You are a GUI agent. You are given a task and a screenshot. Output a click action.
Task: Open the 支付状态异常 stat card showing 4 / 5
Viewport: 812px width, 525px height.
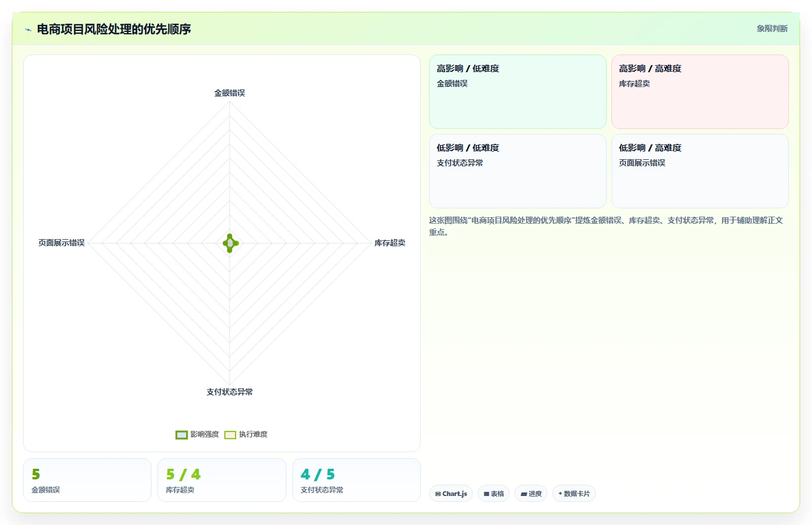pos(356,480)
